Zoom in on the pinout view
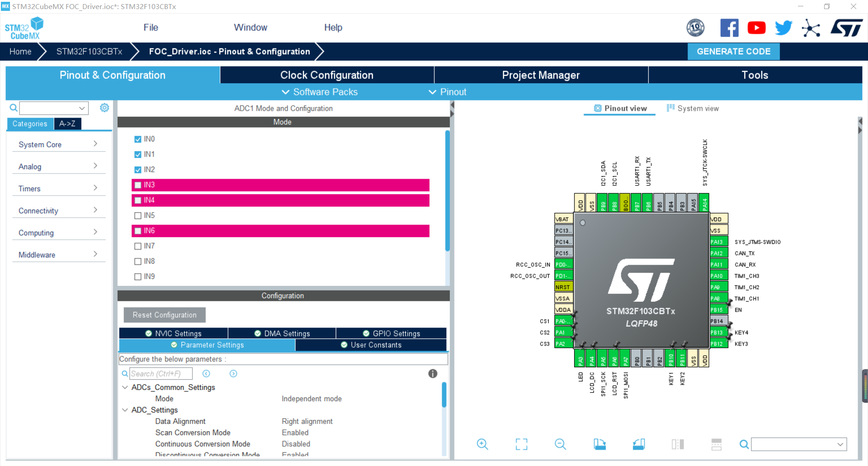Image resolution: width=868 pixels, height=466 pixels. [x=482, y=444]
